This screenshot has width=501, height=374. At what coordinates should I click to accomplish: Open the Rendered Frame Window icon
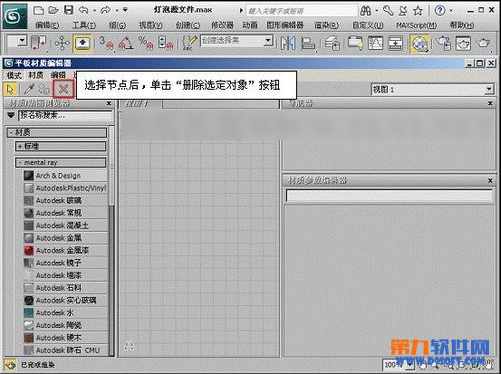pos(463,43)
